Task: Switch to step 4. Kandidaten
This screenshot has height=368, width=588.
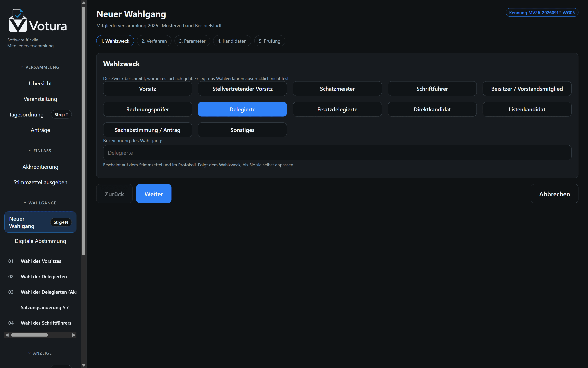Action: pyautogui.click(x=232, y=41)
